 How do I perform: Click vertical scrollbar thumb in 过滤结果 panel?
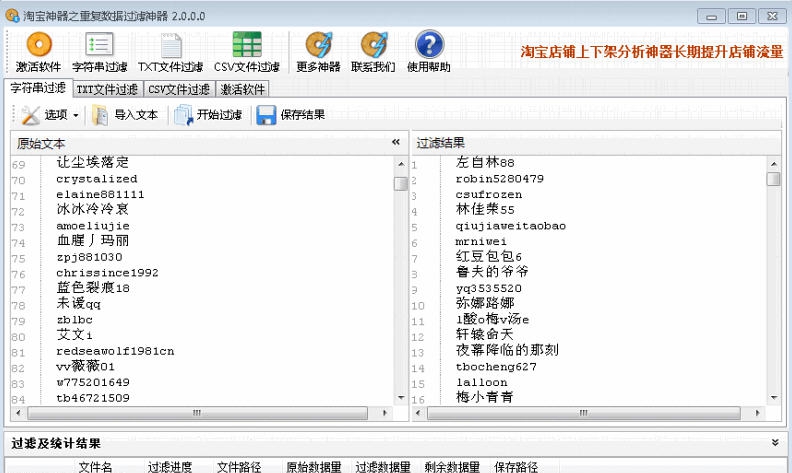coord(774,179)
